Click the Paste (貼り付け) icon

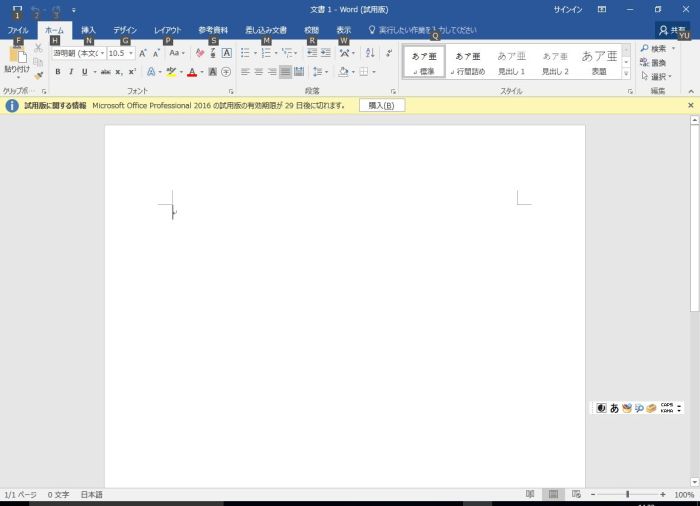point(16,56)
